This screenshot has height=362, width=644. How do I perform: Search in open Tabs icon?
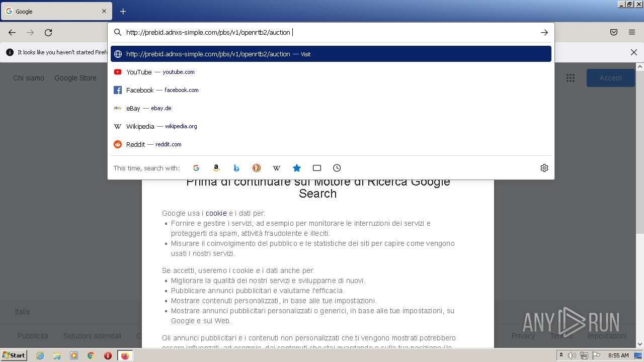coord(317,168)
